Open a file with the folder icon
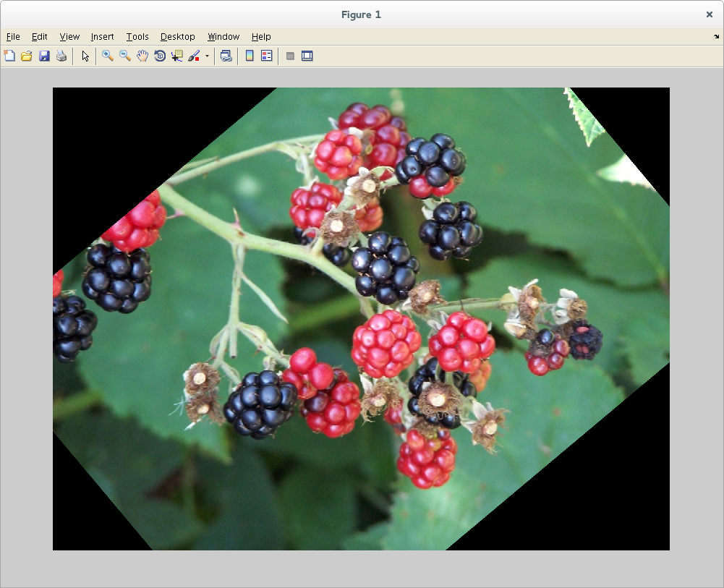The width and height of the screenshot is (724, 588). (x=27, y=56)
